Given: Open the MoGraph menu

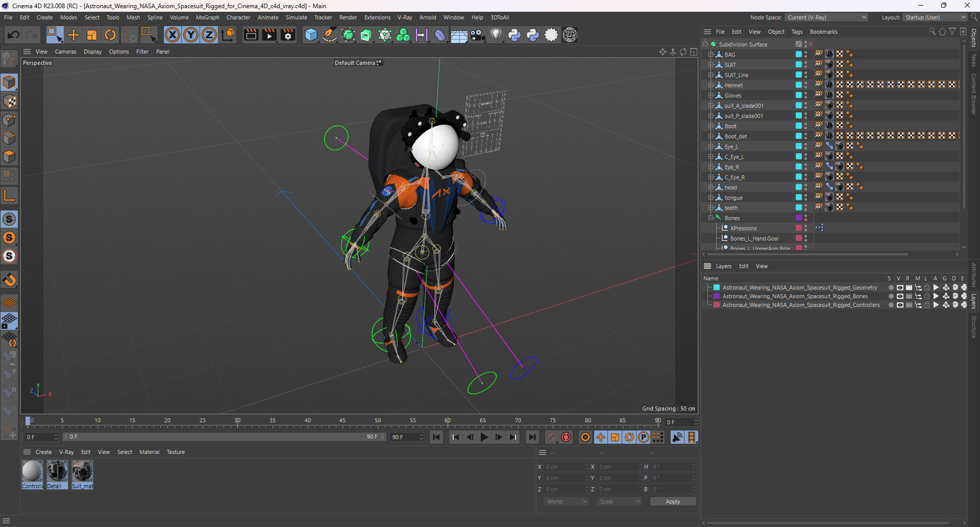Looking at the screenshot, I should (x=207, y=17).
